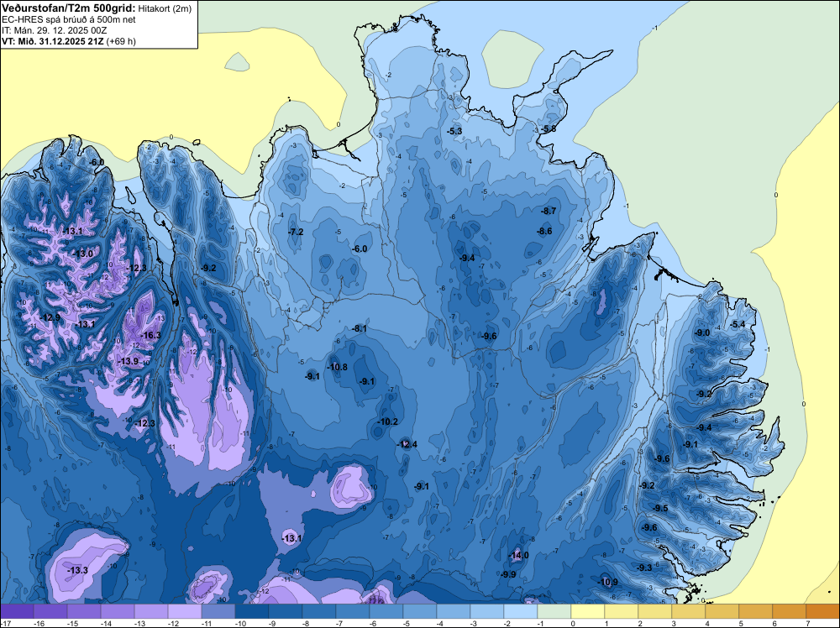Click the -9.3 temperature value
This screenshot has width=840, height=628.
pyautogui.click(x=644, y=568)
